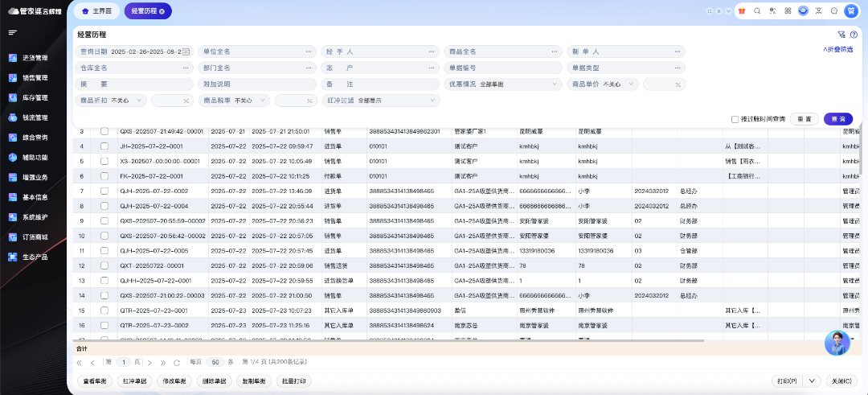Open 销售管理 in the left menu

pos(35,78)
